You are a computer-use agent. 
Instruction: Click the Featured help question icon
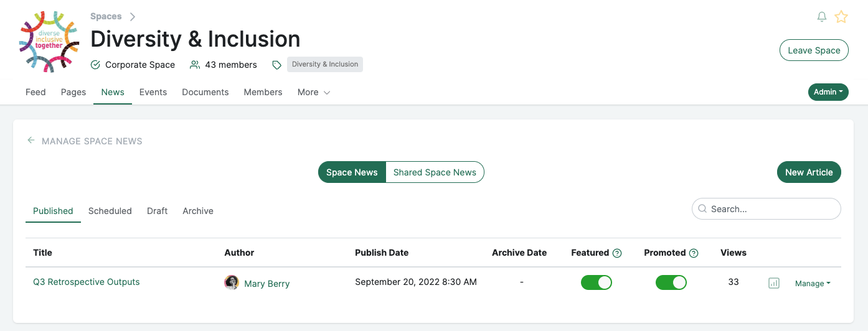click(617, 253)
